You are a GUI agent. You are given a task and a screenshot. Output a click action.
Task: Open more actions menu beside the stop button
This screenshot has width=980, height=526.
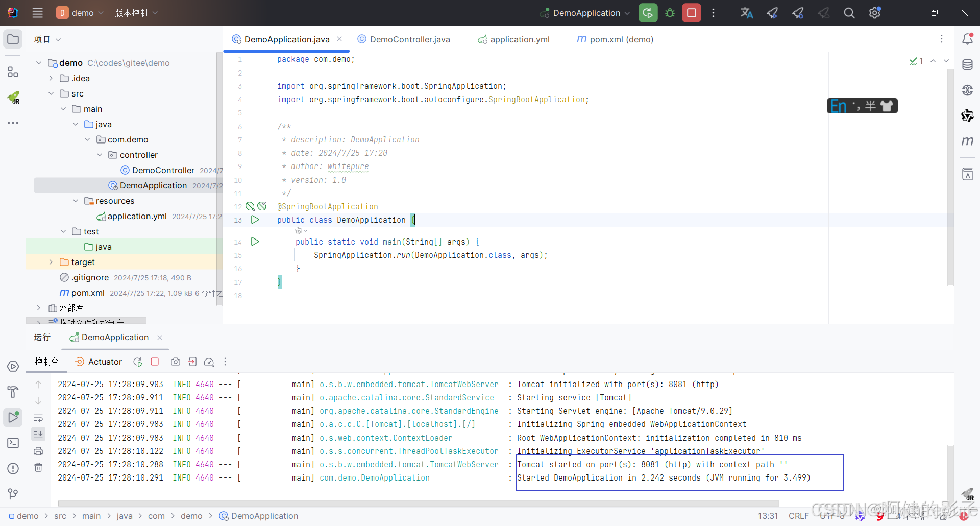point(713,13)
